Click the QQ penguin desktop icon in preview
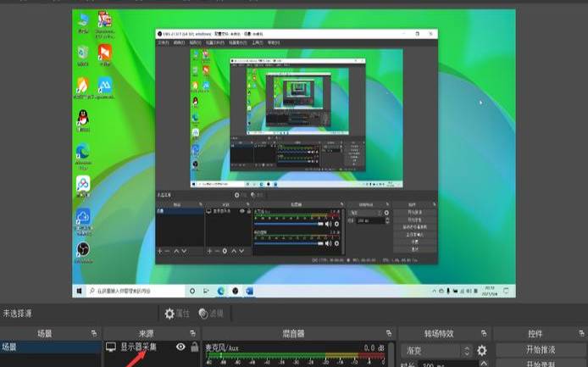Image resolution: width=588 pixels, height=367 pixels. pyautogui.click(x=83, y=120)
